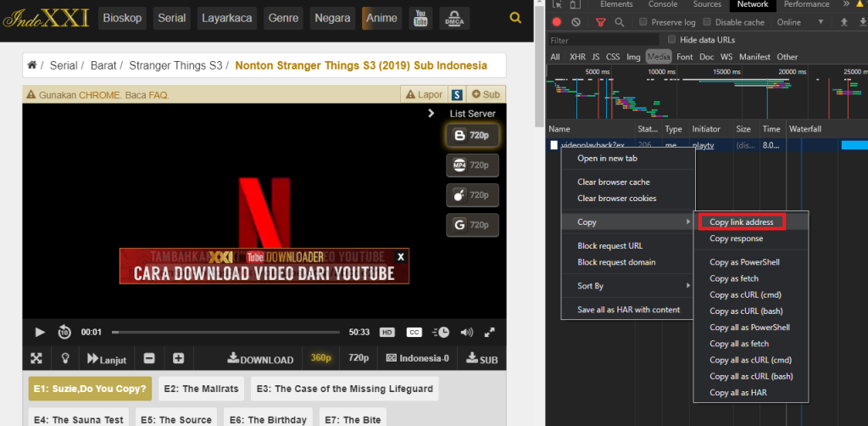Open the Online throttling dropdown
Image resolution: width=868 pixels, height=426 pixels.
pyautogui.click(x=800, y=22)
